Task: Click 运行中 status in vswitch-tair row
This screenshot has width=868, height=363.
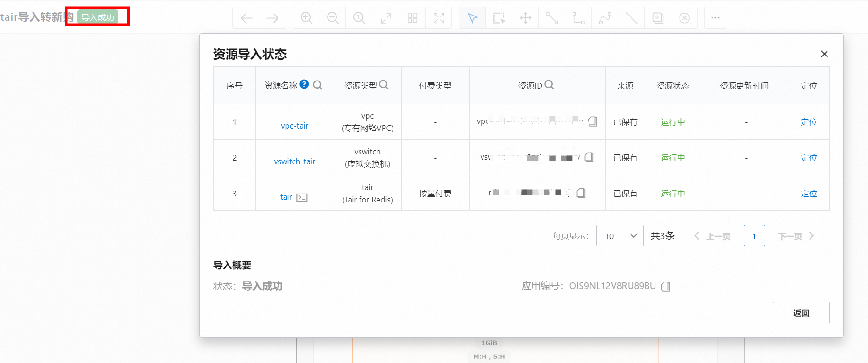Action: click(x=673, y=158)
